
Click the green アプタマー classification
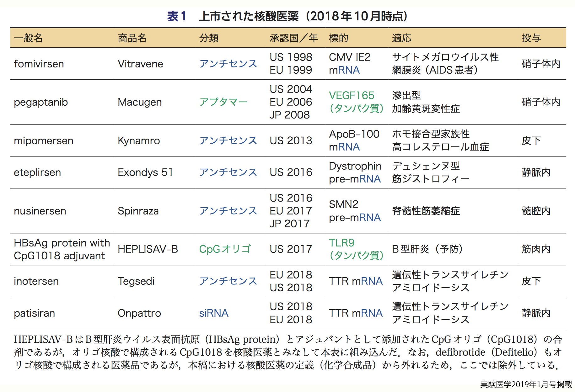pyautogui.click(x=223, y=102)
